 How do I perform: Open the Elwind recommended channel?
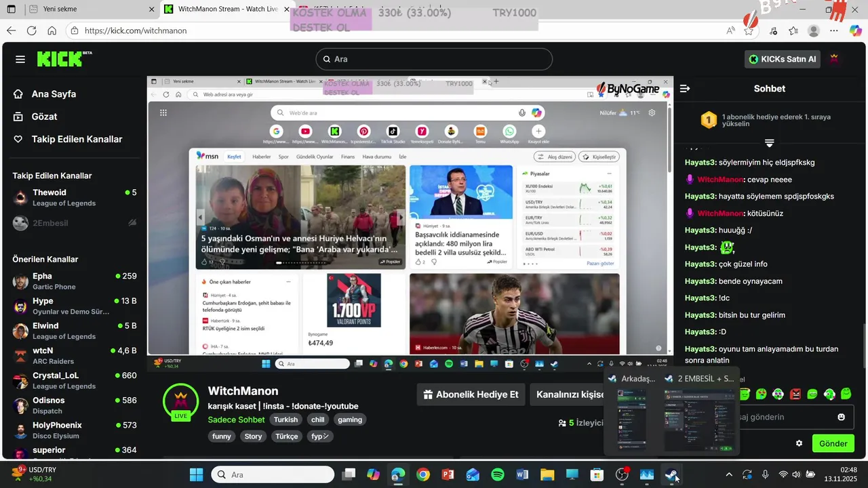(75, 331)
